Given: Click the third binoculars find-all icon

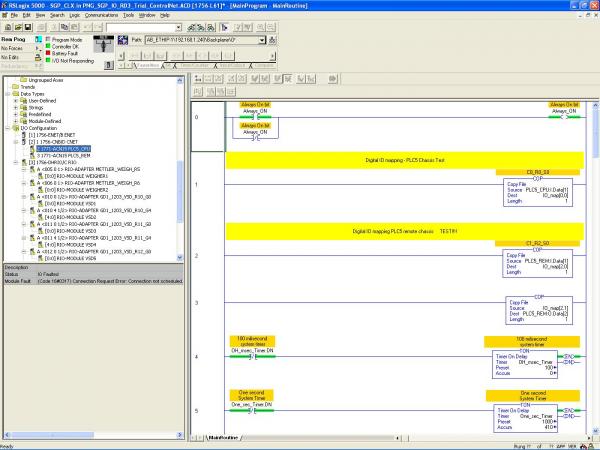Looking at the screenshot, I should 211,27.
